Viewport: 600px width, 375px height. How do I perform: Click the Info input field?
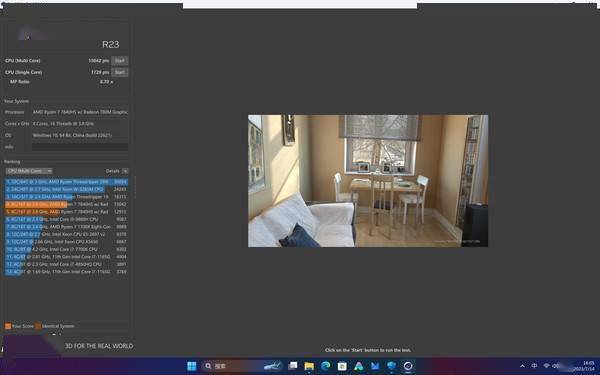point(80,147)
